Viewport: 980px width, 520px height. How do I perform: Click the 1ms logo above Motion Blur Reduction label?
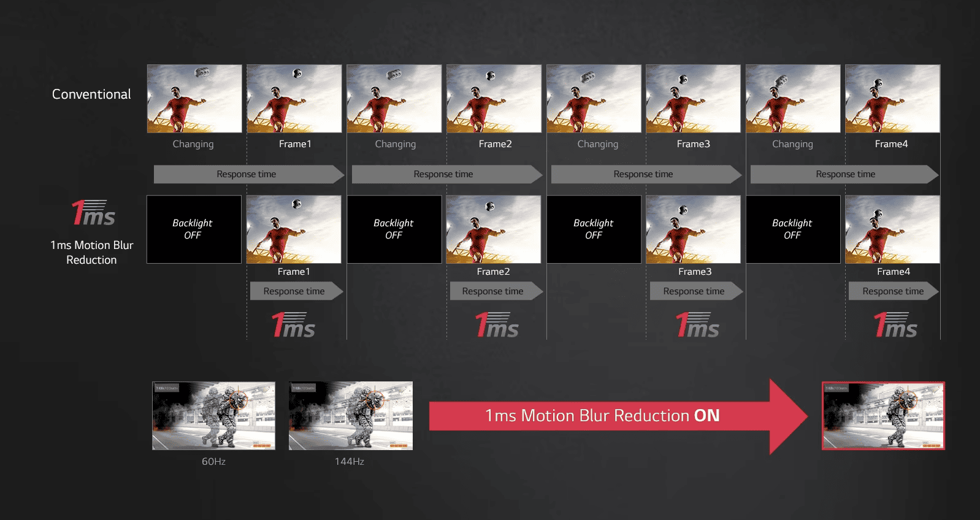(x=93, y=213)
